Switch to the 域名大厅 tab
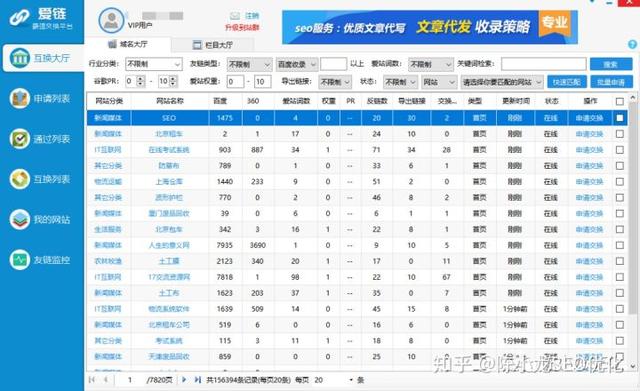The width and height of the screenshot is (640, 391). (128, 44)
